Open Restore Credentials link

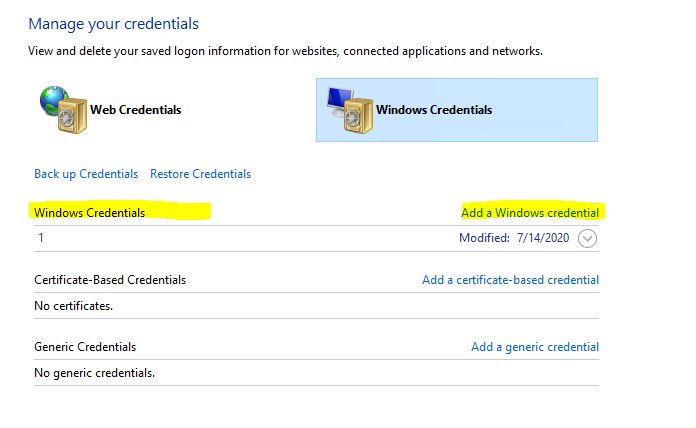201,174
